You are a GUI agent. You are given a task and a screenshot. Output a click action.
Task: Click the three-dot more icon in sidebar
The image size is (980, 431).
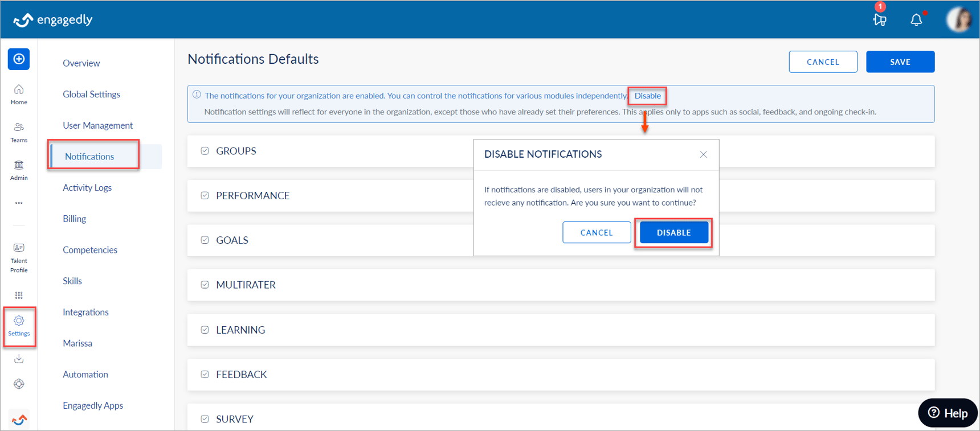[19, 203]
